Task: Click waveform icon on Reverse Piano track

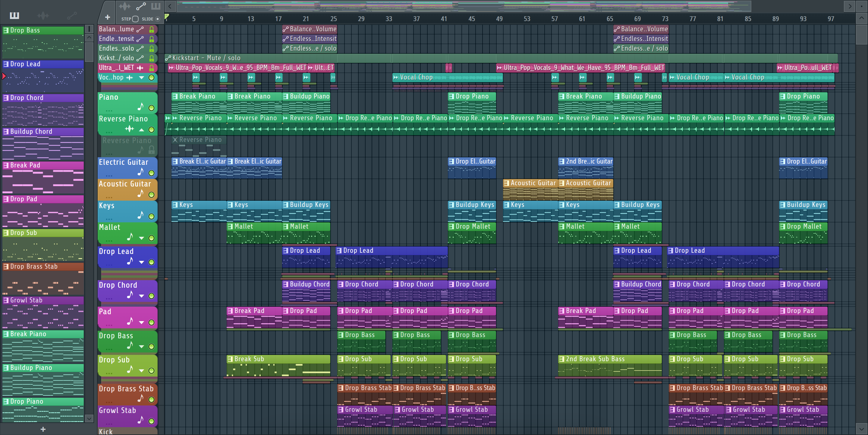Action: (x=129, y=129)
